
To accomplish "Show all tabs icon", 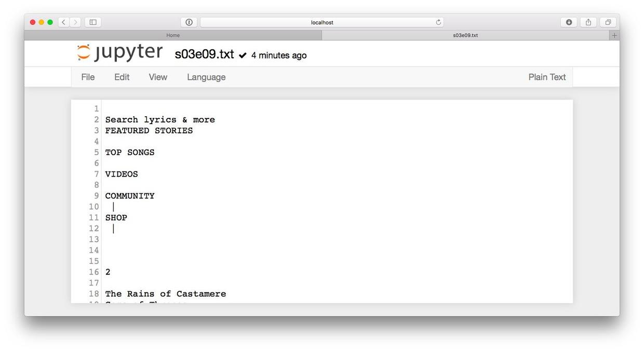I will coord(608,22).
